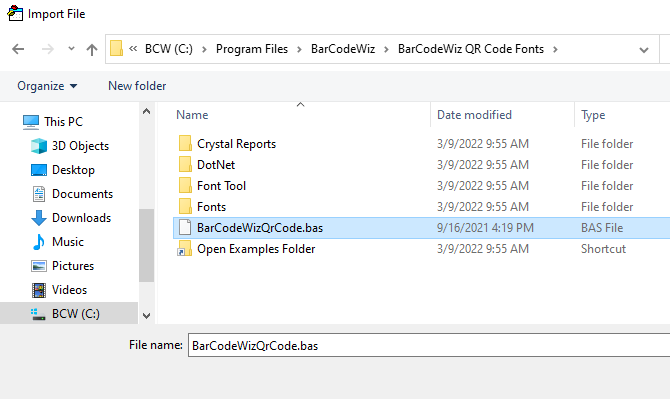The image size is (670, 399).
Task: Click the navigation pane scrollbar down arrow
Action: 147,316
